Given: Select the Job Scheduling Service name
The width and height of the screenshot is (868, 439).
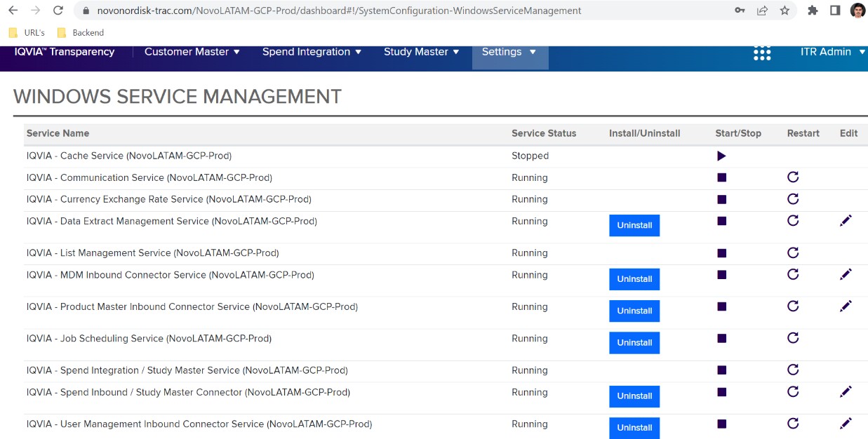Looking at the screenshot, I should (x=149, y=338).
